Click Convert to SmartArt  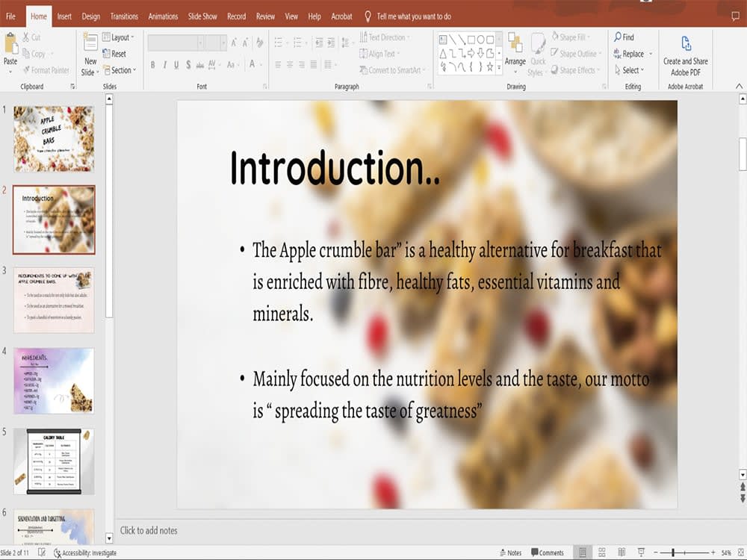tap(392, 70)
